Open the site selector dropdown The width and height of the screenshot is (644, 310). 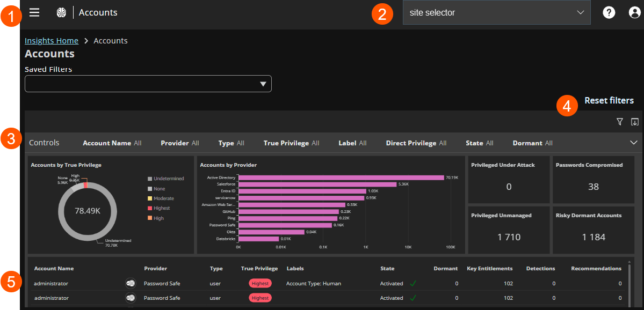pos(496,12)
